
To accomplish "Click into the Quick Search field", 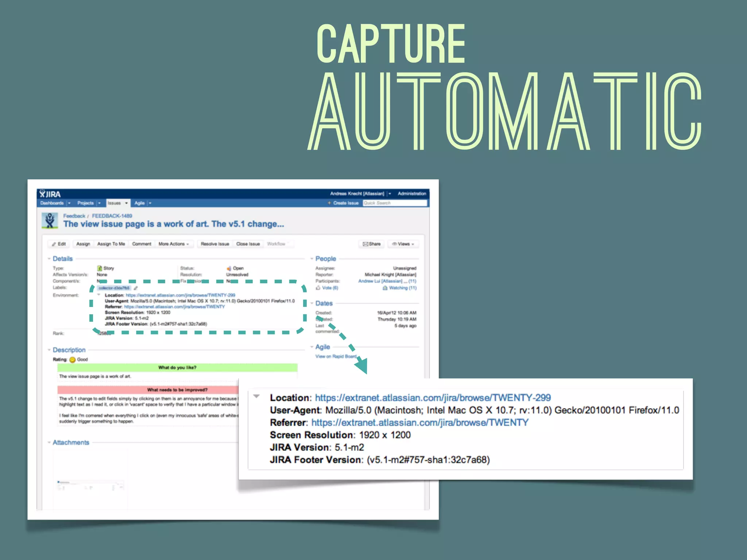I will [x=395, y=203].
